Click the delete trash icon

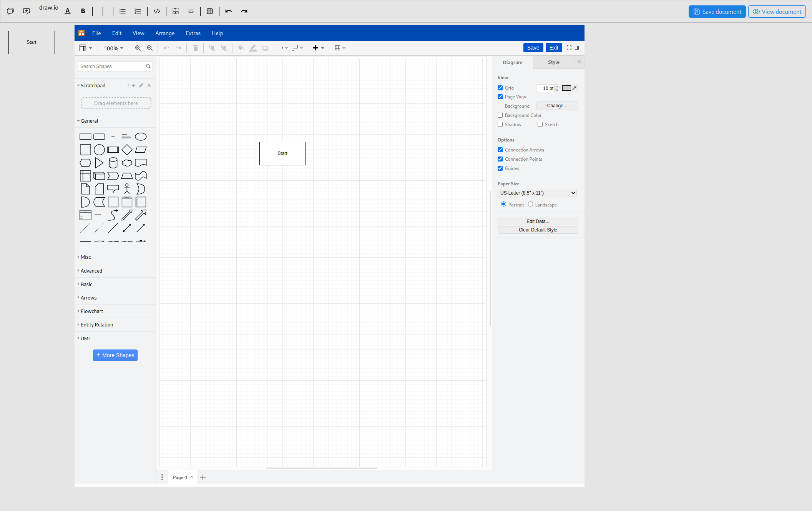tap(195, 48)
